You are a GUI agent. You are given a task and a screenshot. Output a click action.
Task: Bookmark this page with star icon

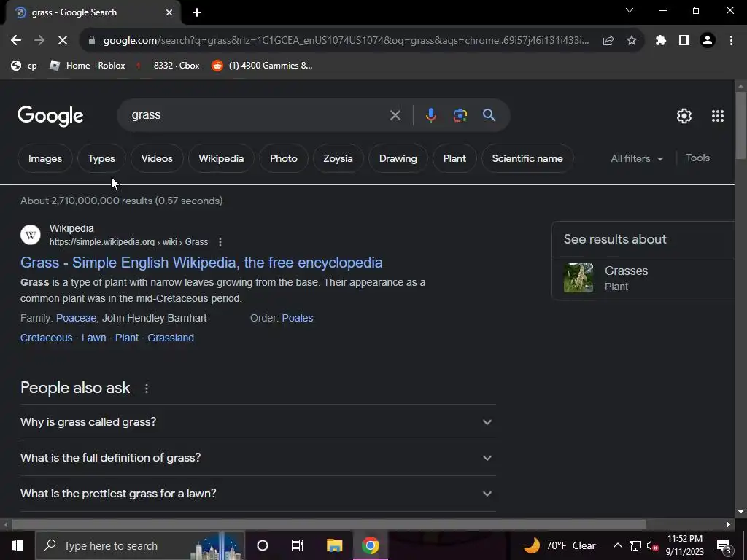(x=632, y=41)
